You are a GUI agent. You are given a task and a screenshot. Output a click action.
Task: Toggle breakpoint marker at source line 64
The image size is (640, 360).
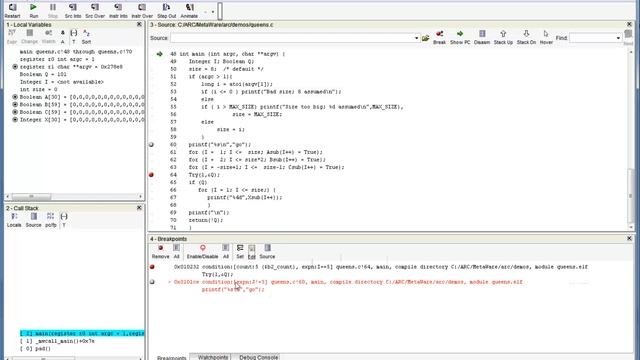[x=151, y=175]
